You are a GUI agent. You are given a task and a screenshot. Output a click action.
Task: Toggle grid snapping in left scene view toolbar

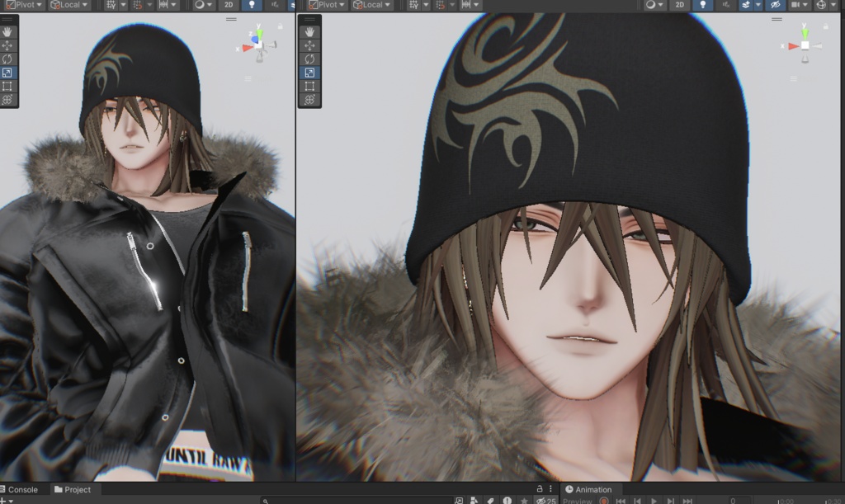(138, 5)
